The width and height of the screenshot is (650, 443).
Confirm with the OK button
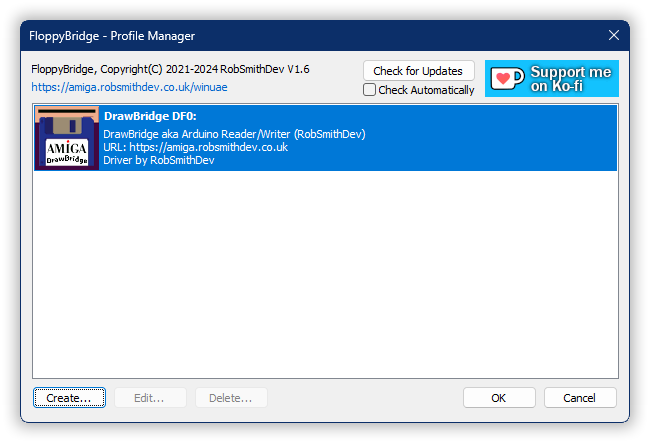499,398
